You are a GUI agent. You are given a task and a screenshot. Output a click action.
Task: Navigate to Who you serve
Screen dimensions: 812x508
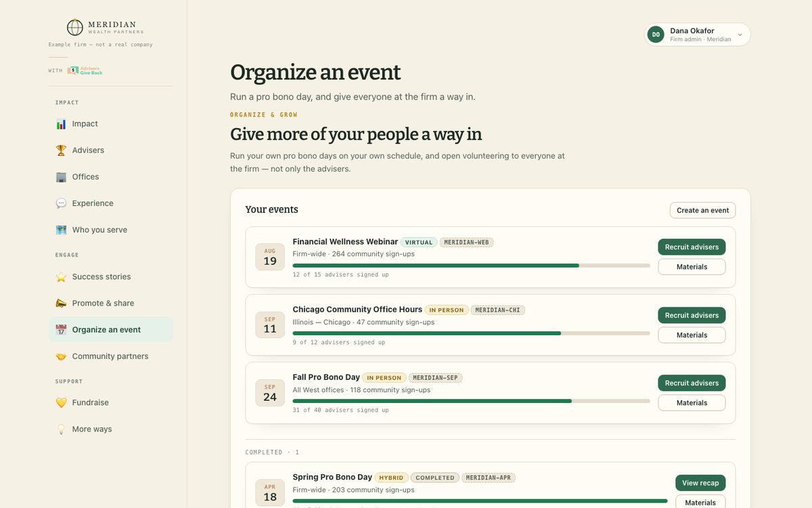(x=111, y=230)
